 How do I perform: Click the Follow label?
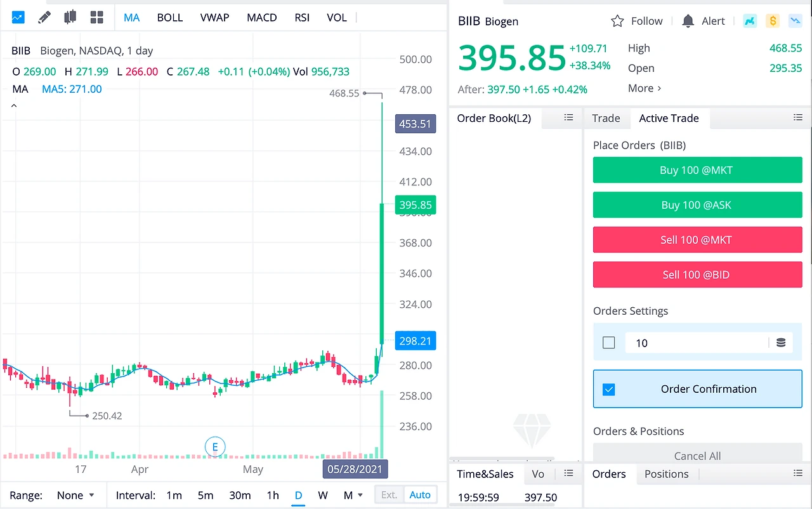click(x=647, y=21)
